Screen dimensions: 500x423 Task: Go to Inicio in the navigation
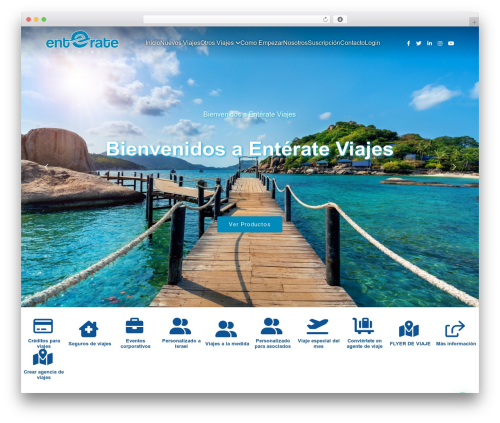[153, 43]
